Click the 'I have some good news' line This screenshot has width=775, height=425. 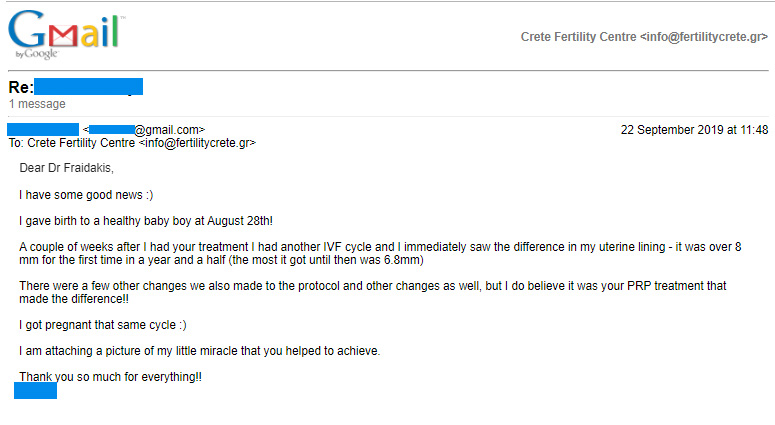(x=86, y=195)
